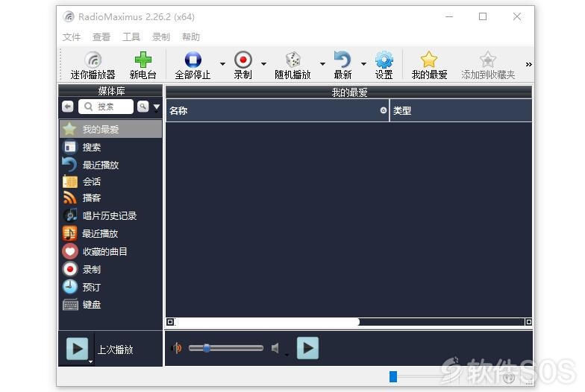Click the play button in the main player bar
The height and width of the screenshot is (392, 585).
click(x=307, y=348)
